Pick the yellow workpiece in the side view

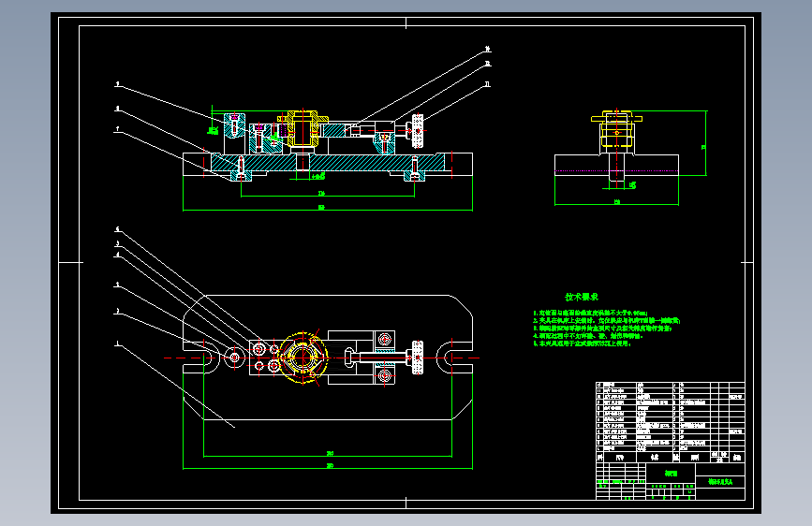coord(616,129)
